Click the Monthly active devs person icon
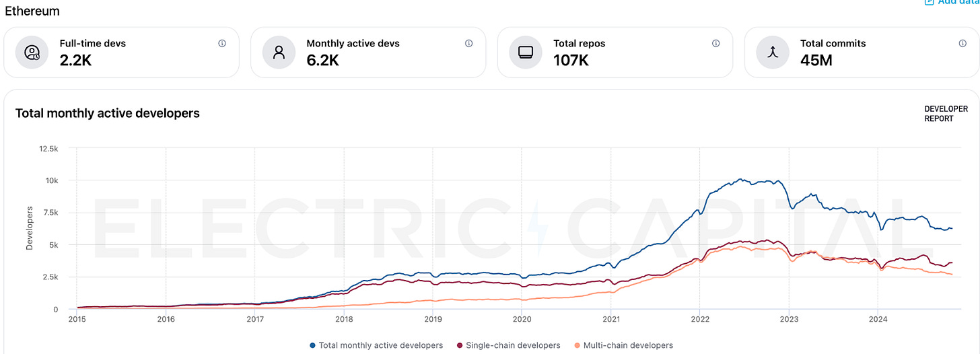 coord(278,52)
